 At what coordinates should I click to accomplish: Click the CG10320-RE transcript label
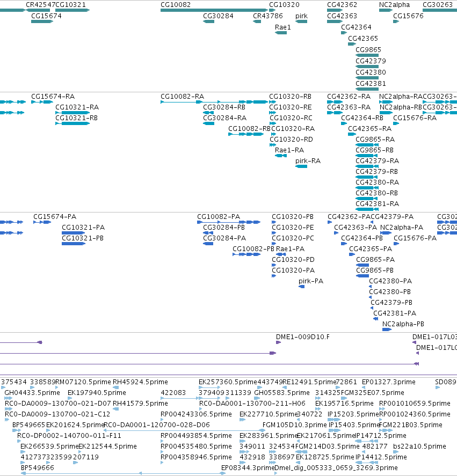(x=291, y=107)
